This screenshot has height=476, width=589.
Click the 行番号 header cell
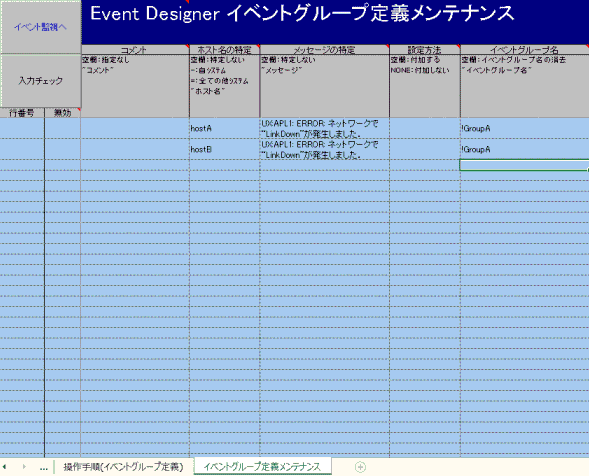click(22, 113)
